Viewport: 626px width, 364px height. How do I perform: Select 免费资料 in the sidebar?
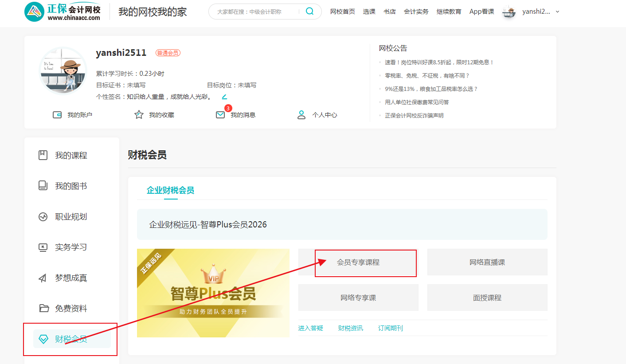(x=72, y=309)
